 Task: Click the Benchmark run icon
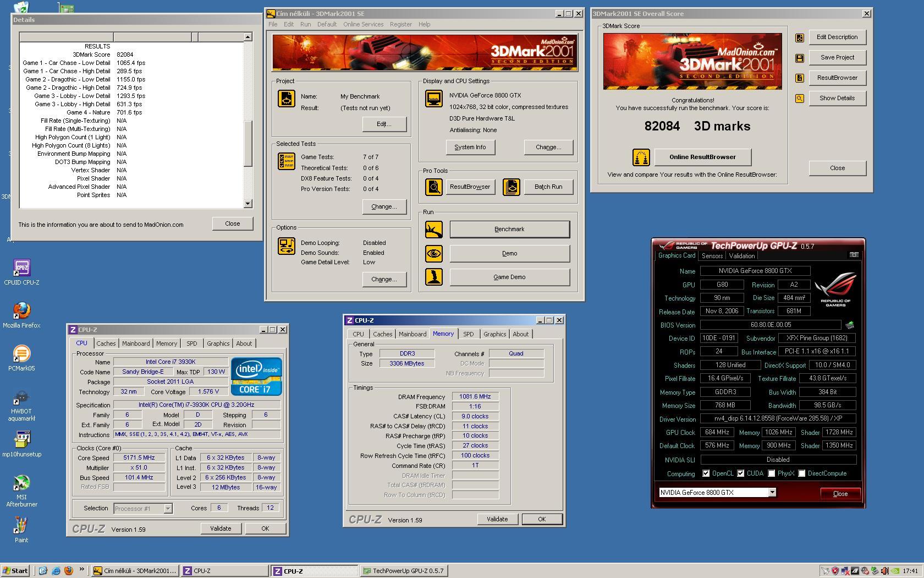pyautogui.click(x=434, y=230)
